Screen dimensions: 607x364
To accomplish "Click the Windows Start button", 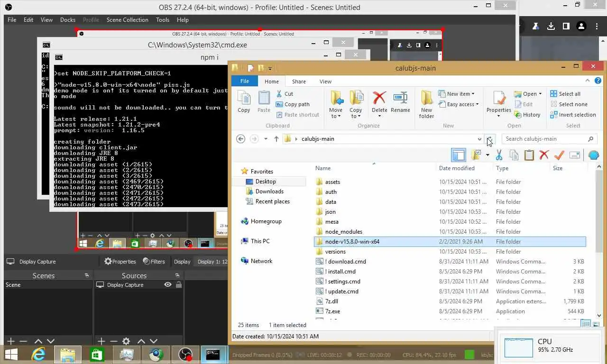I will pyautogui.click(x=11, y=354).
